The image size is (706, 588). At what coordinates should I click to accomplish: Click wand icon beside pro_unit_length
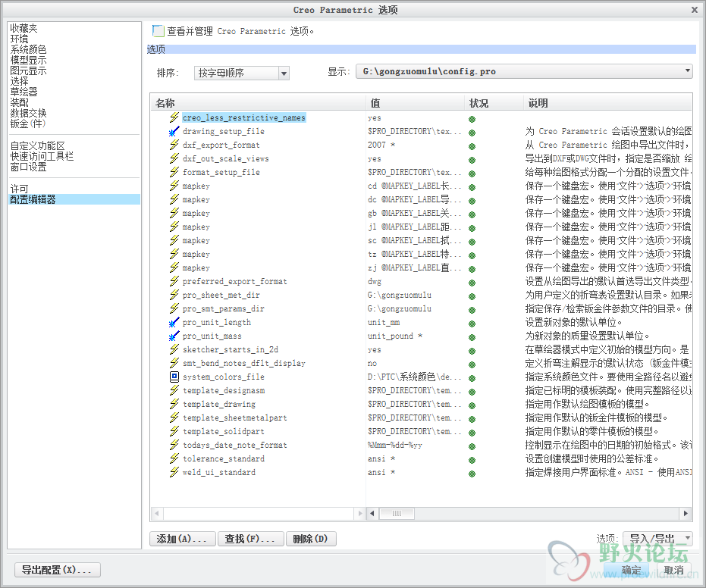(x=174, y=322)
